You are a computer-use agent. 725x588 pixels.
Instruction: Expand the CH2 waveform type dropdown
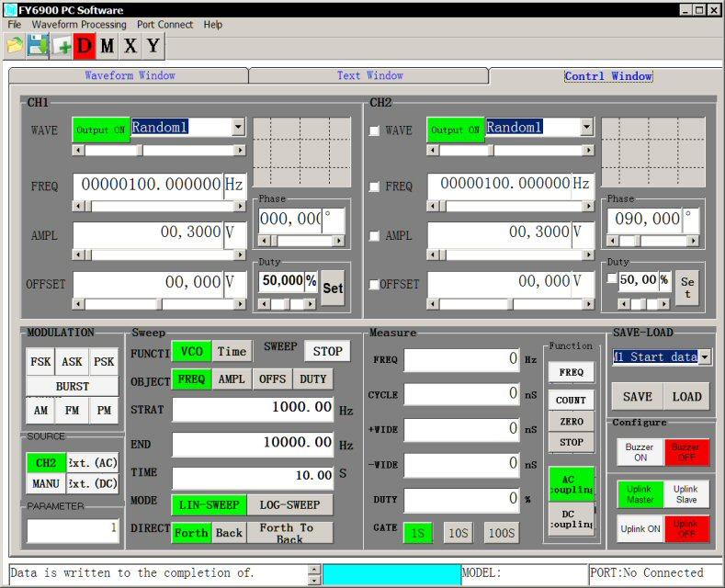tap(586, 127)
